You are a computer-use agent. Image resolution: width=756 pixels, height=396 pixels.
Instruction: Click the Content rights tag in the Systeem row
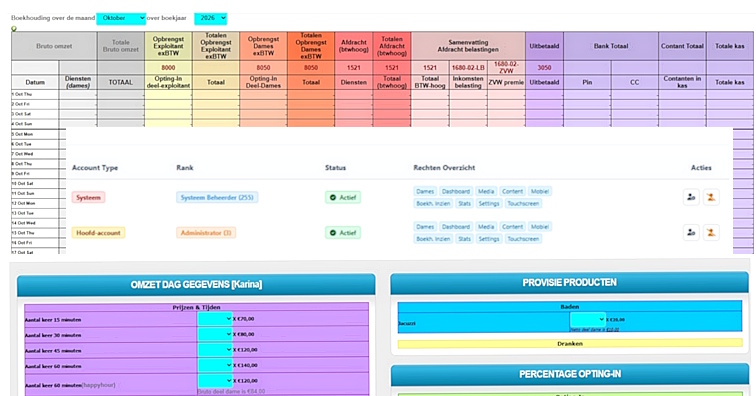pos(512,191)
